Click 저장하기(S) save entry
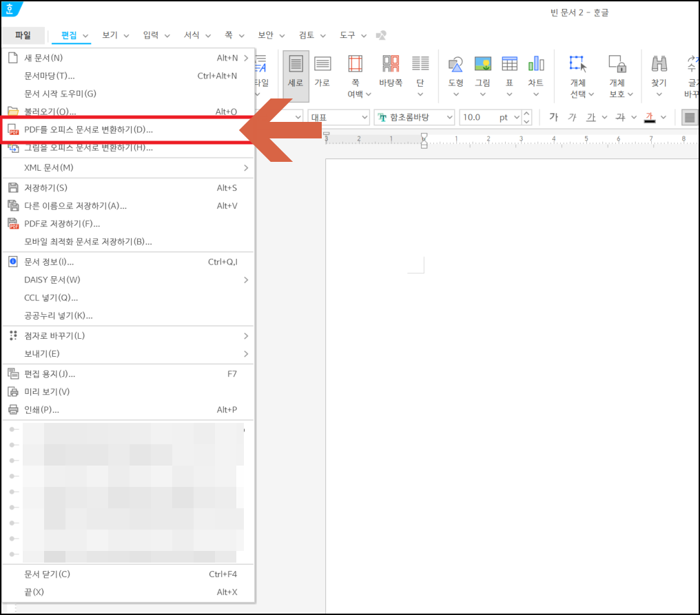The image size is (700, 615). click(128, 188)
